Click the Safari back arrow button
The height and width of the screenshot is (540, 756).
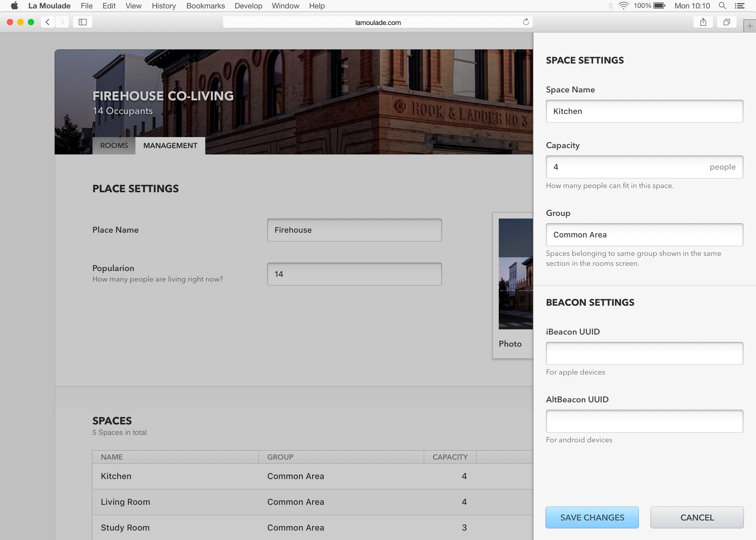pos(48,22)
